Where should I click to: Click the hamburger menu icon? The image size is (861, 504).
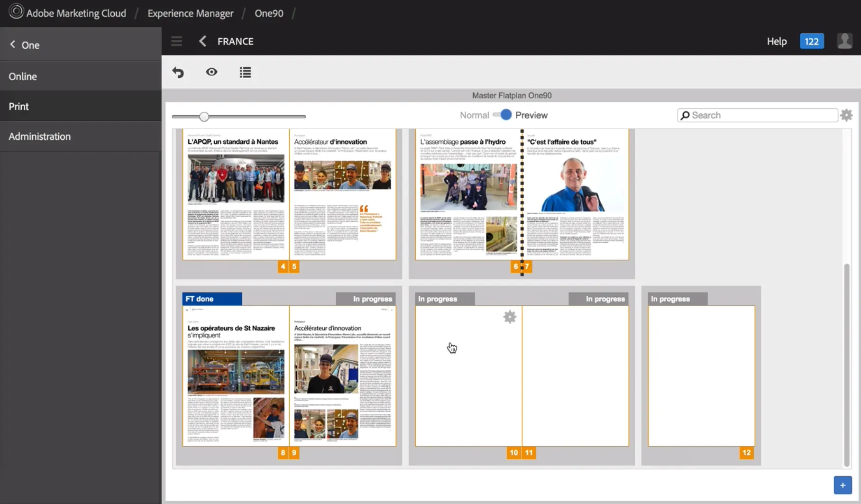click(176, 41)
